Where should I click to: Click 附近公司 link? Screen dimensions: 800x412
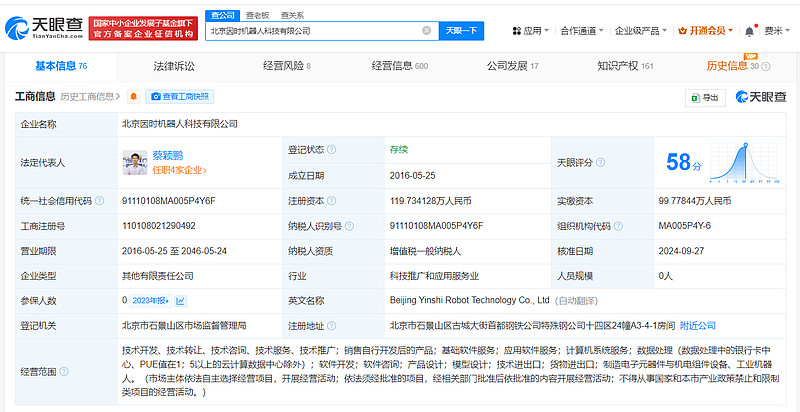697,326
